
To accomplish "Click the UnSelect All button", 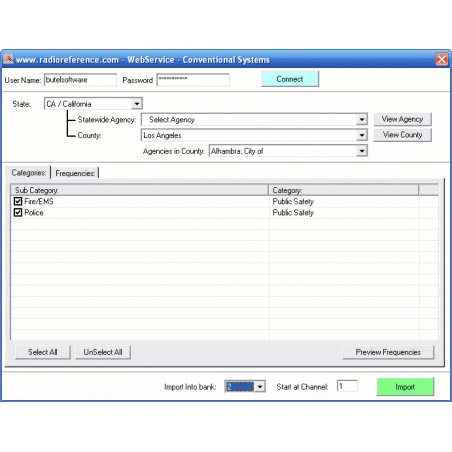I will click(103, 352).
